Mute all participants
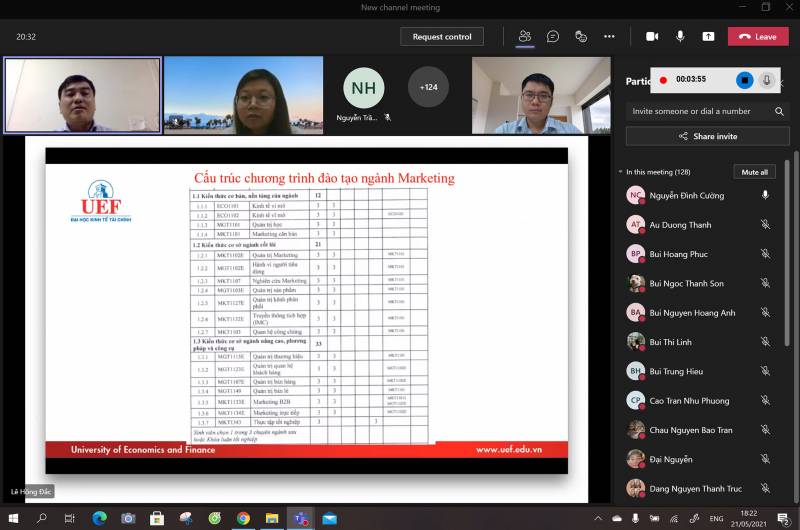 (x=754, y=172)
